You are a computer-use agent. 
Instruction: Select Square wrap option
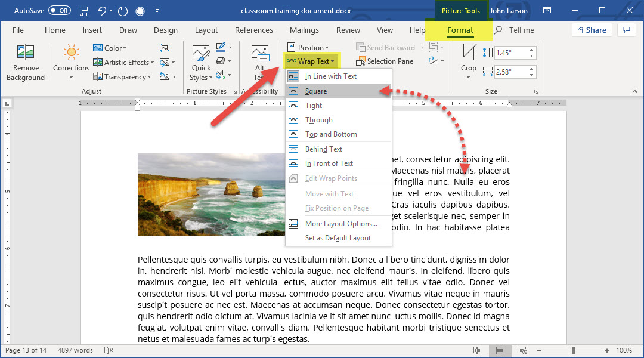pyautogui.click(x=316, y=91)
